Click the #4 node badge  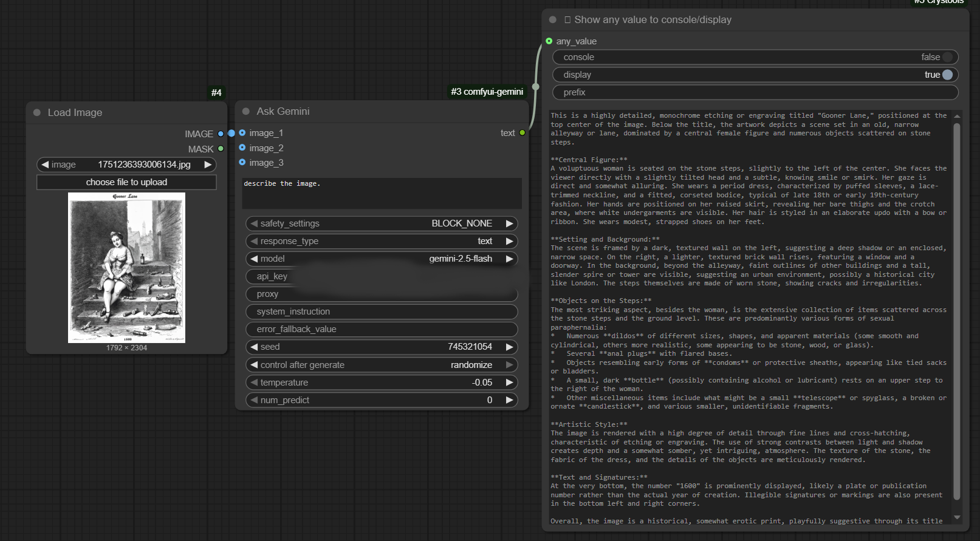pyautogui.click(x=216, y=92)
